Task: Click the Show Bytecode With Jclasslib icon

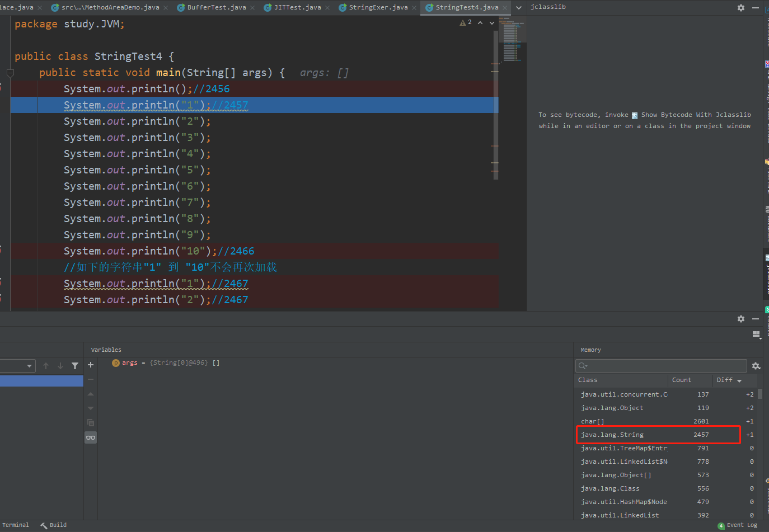Action: pos(635,116)
